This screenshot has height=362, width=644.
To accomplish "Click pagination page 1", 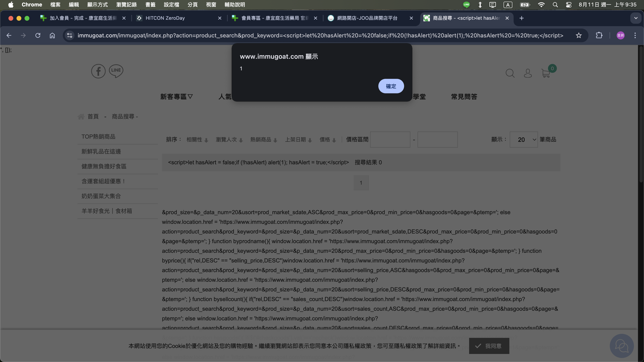I will 361,183.
